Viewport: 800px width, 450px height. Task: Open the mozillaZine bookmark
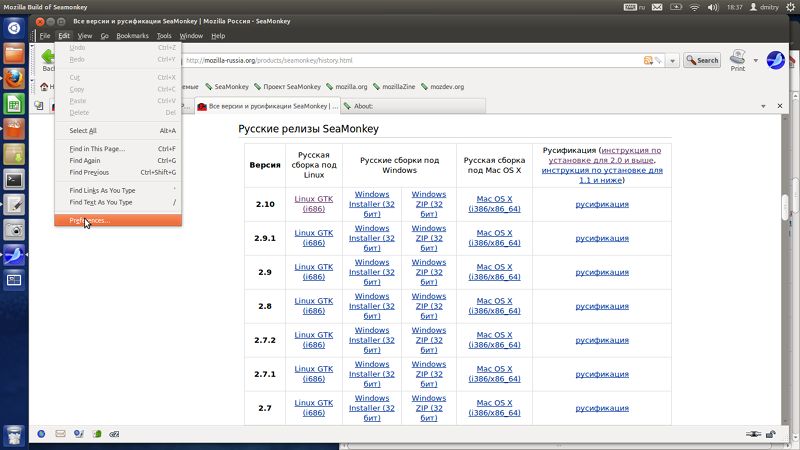pyautogui.click(x=394, y=87)
